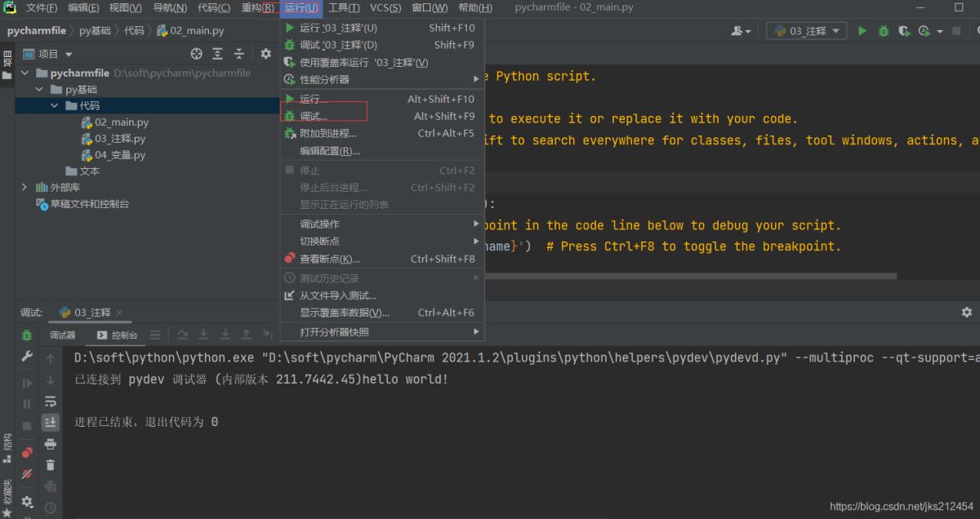Clear console with the trash icon
Viewport: 980px width, 519px height.
pyautogui.click(x=51, y=465)
